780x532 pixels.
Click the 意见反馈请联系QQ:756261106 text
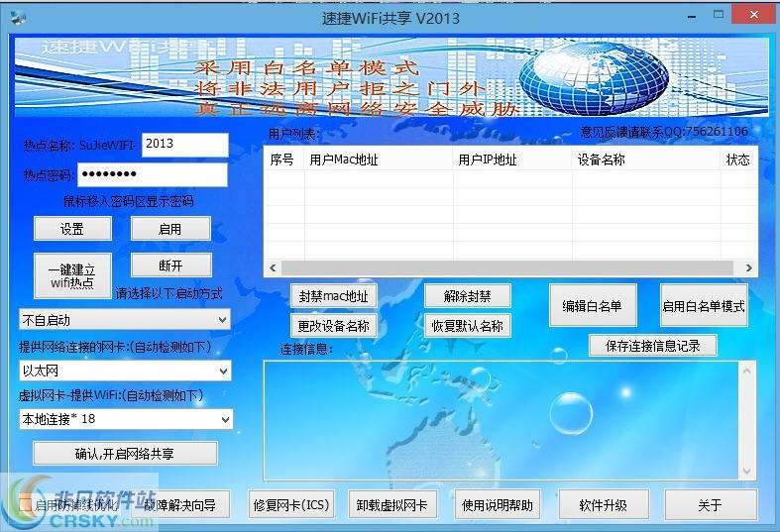(664, 132)
